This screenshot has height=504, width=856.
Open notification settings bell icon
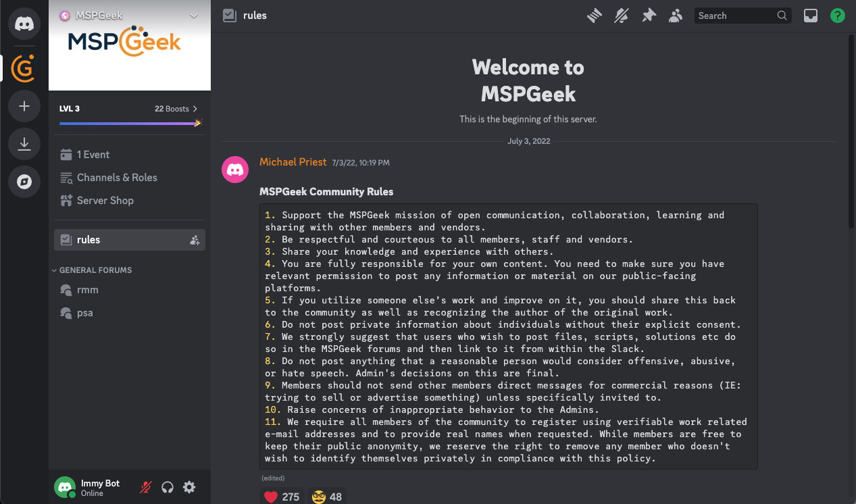[622, 16]
